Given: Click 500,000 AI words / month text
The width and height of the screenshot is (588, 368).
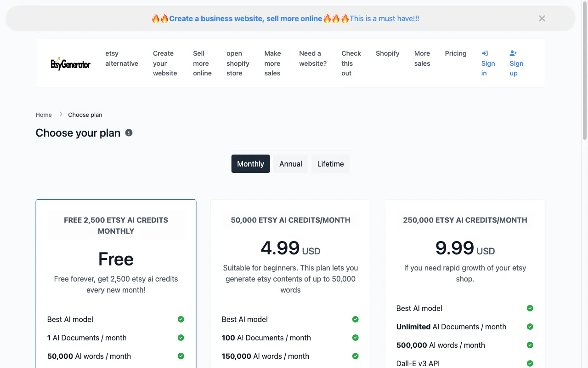Looking at the screenshot, I should (x=441, y=345).
